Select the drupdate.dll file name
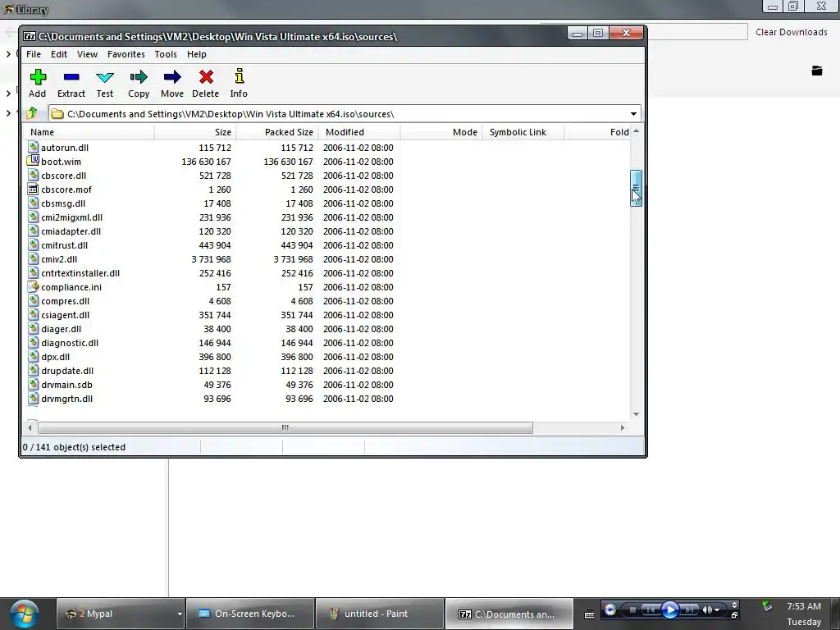Viewport: 840px width, 630px height. click(x=67, y=371)
